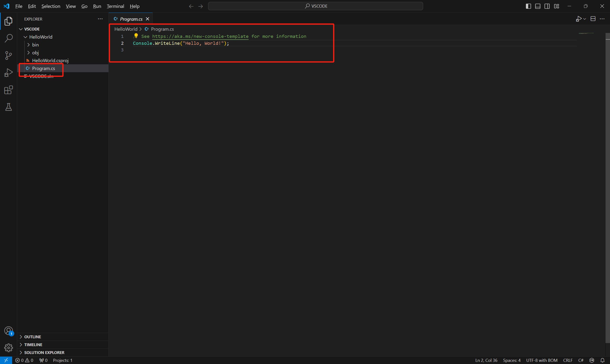610x364 pixels.
Task: Change encoding via UTF-8 with BOM
Action: [542, 360]
